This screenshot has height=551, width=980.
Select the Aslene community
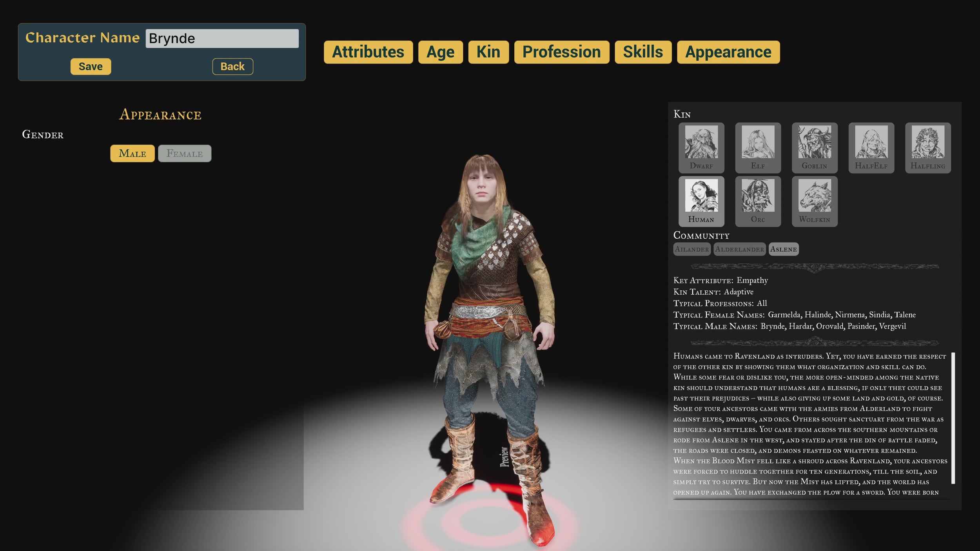783,249
